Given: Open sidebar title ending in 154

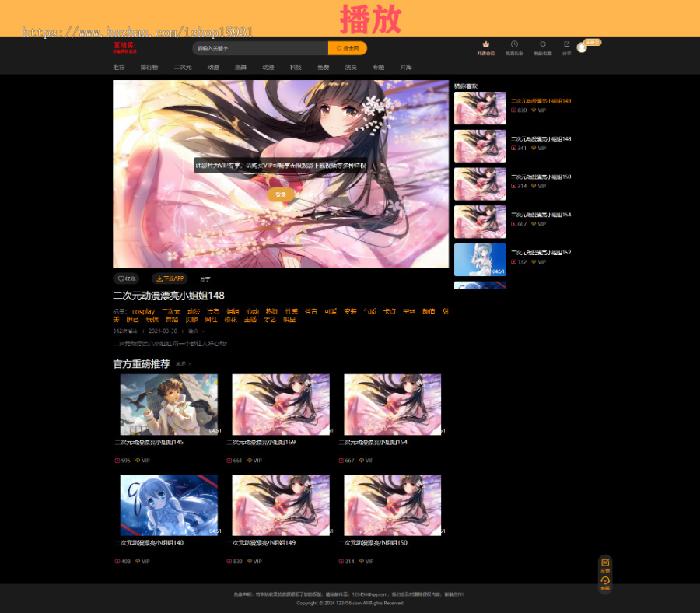Looking at the screenshot, I should [541, 215].
